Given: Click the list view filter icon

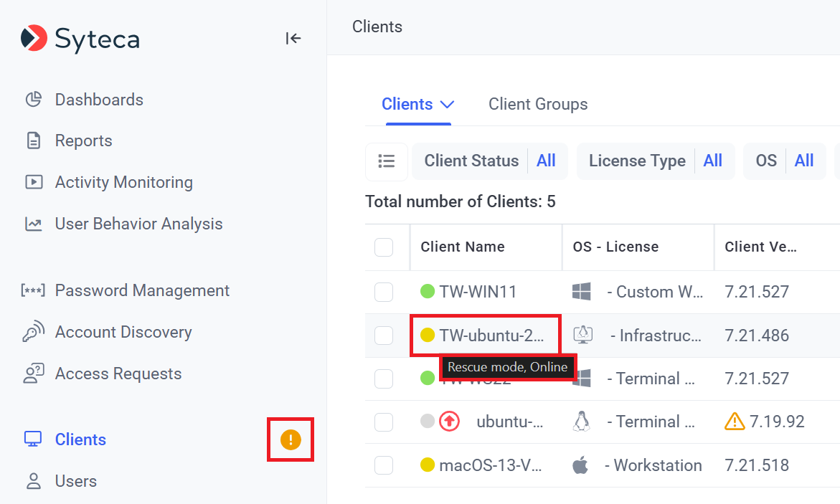Looking at the screenshot, I should (387, 161).
